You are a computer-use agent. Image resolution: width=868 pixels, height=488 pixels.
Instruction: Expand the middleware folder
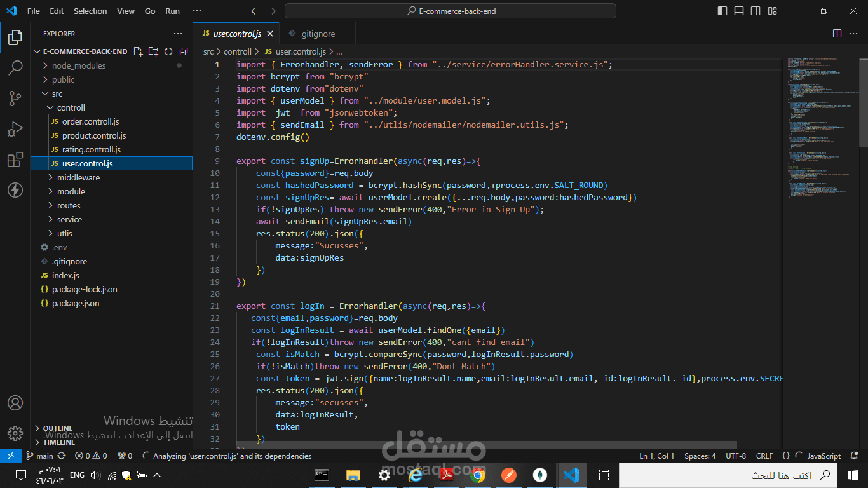pos(111,177)
